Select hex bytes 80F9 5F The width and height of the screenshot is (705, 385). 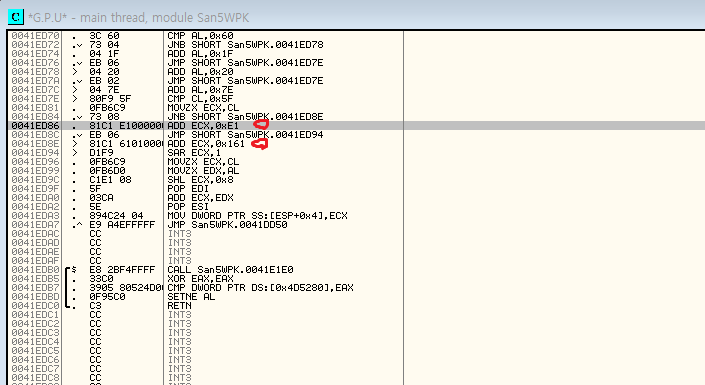pos(110,98)
